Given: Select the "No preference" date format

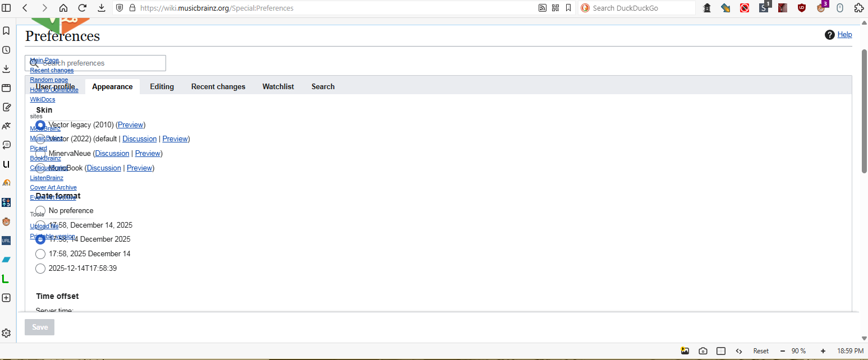Looking at the screenshot, I should pos(40,211).
